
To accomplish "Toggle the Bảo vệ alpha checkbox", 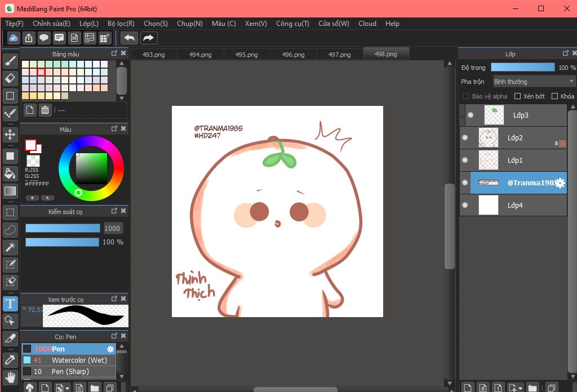I will 466,96.
